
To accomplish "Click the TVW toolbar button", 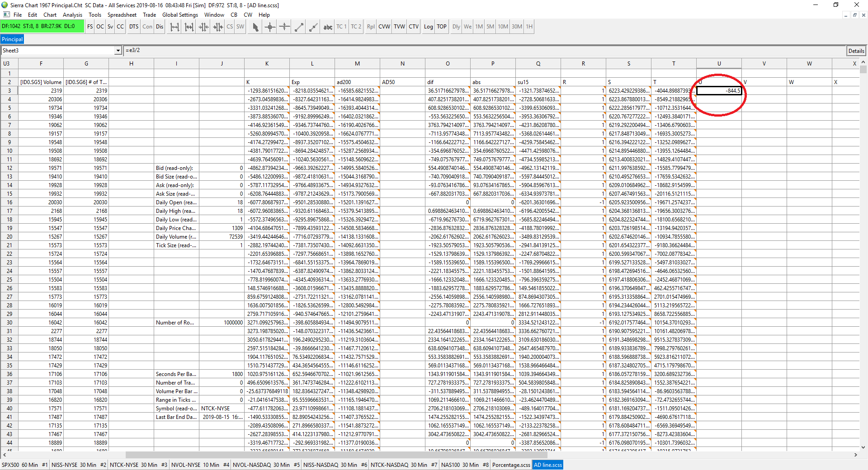I will pyautogui.click(x=400, y=27).
